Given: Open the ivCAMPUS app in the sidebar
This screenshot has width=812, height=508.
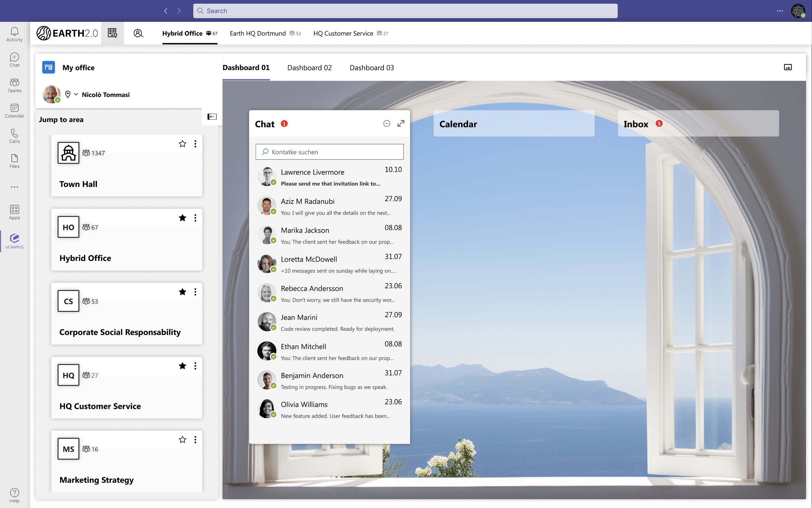Looking at the screenshot, I should (x=14, y=241).
